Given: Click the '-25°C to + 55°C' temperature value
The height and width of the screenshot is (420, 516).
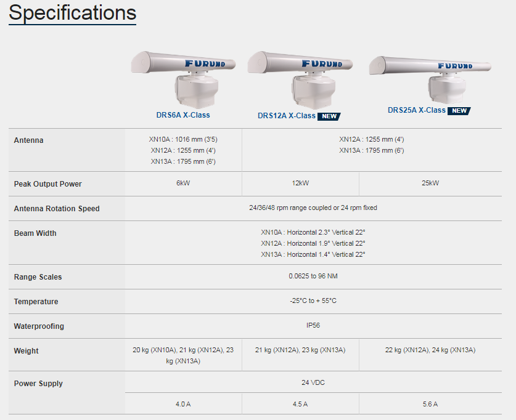Looking at the screenshot, I should [313, 301].
